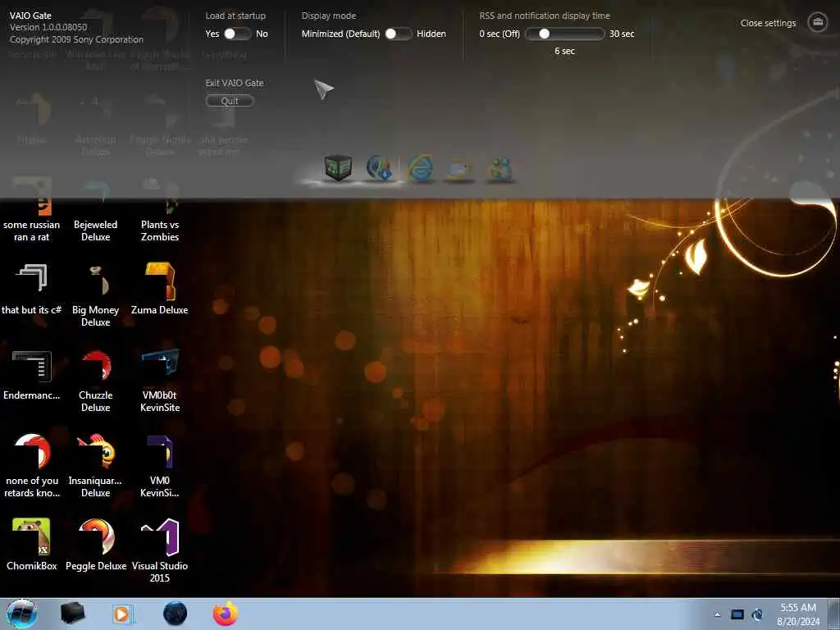This screenshot has width=840, height=630.
Task: Click the 'Hidden' display mode label
Action: point(431,34)
